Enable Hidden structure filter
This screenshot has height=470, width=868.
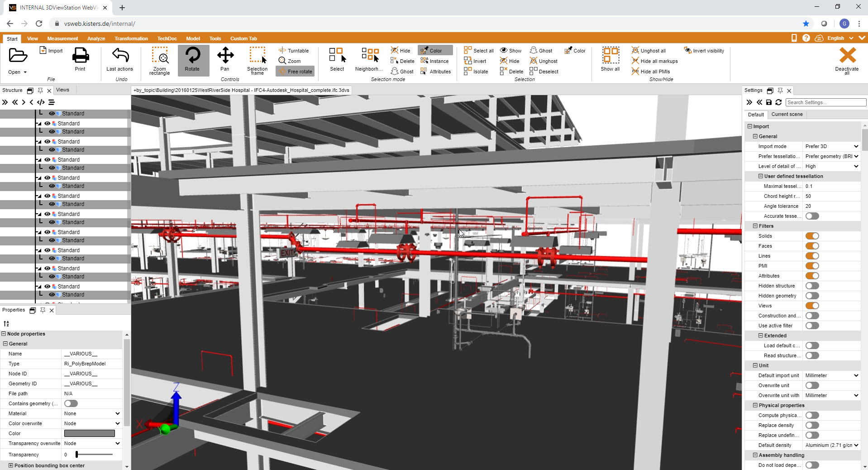(812, 286)
